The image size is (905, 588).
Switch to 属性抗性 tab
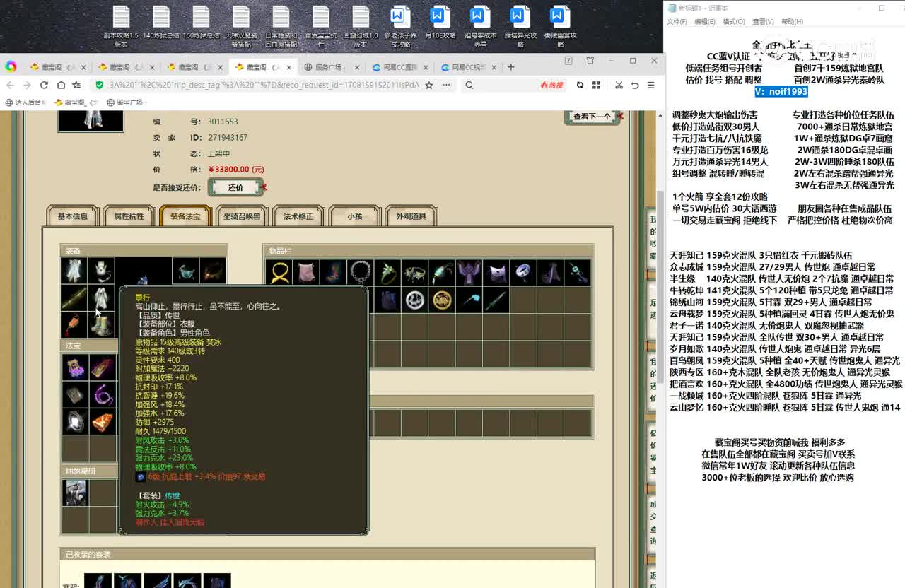(x=129, y=216)
